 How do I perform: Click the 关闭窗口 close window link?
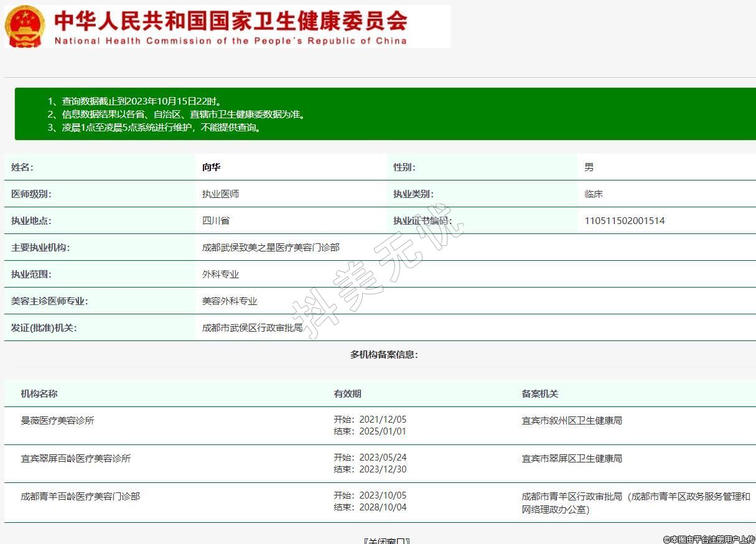click(x=386, y=540)
